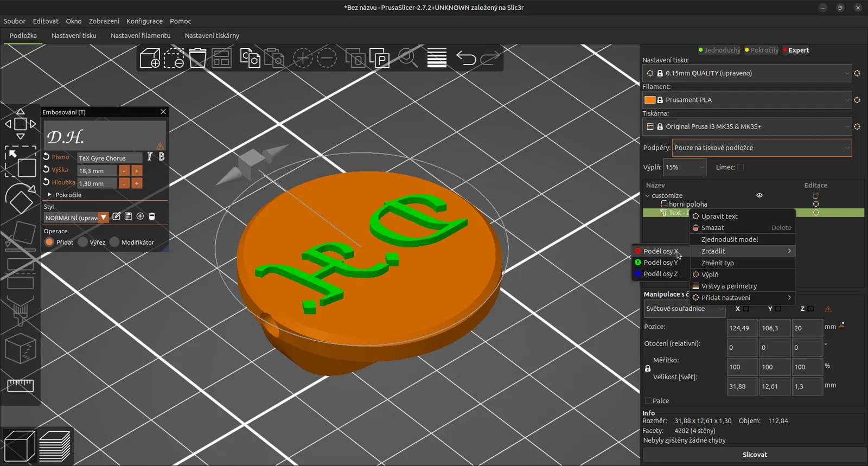Viewport: 868px width, 466px height.
Task: Open the Světové souřadnice coordinates dropdown
Action: point(685,309)
